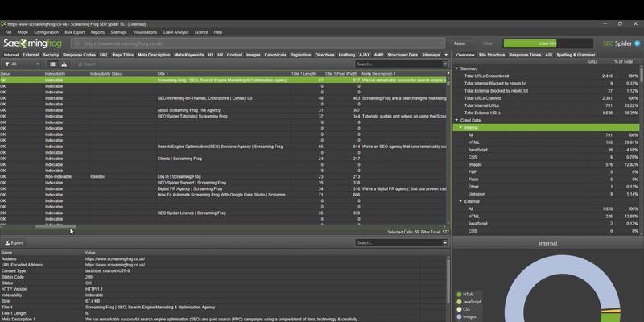
Task: Open the All filter dropdown
Action: click(x=23, y=64)
